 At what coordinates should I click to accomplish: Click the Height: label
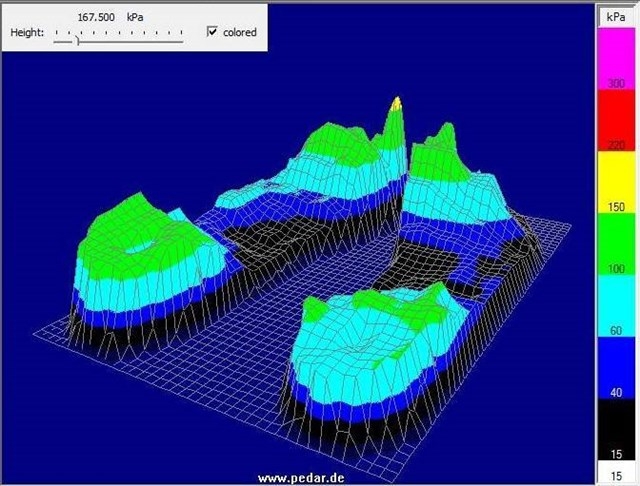coord(27,32)
